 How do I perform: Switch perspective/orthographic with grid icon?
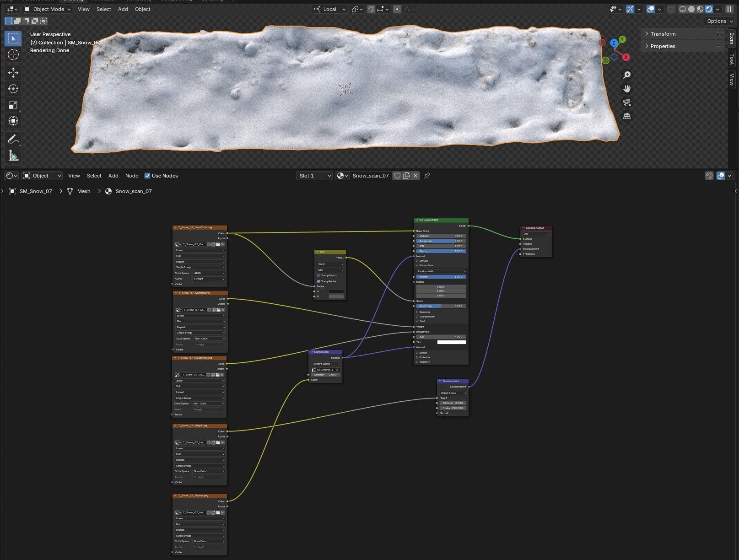coord(627,116)
